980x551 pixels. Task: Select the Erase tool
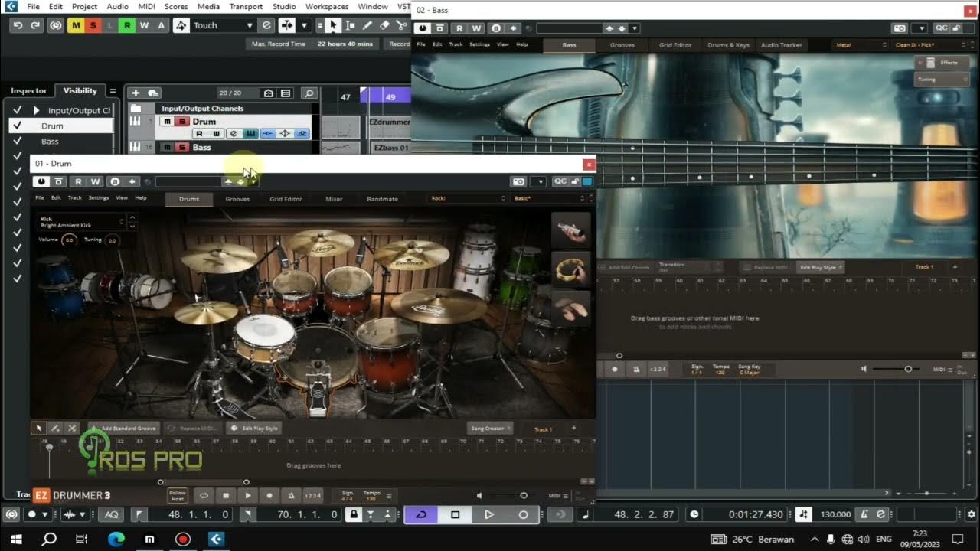click(x=385, y=25)
